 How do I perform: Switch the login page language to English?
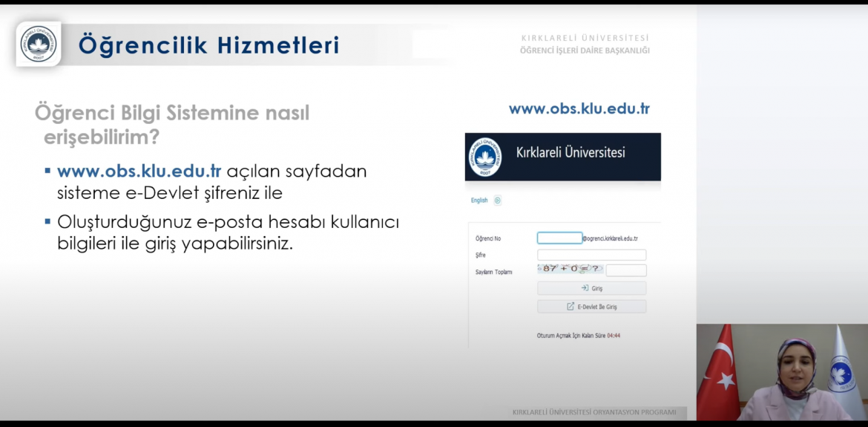pyautogui.click(x=479, y=201)
